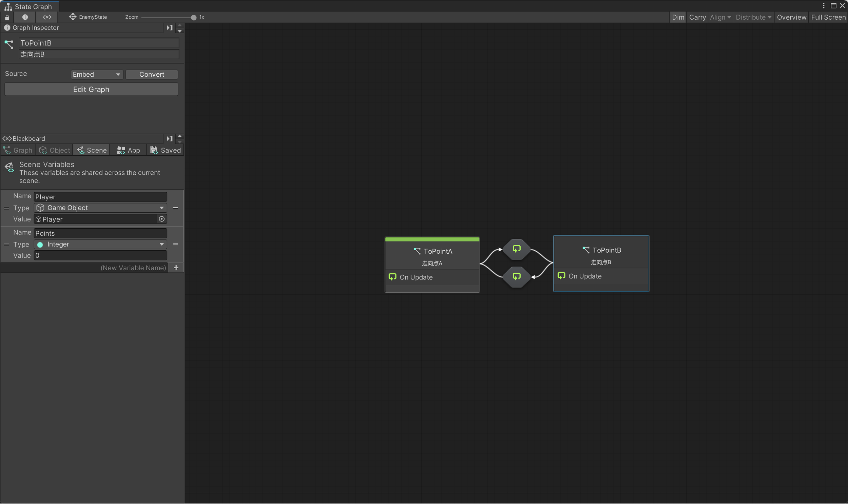Click the upper transition On Update node
The height and width of the screenshot is (504, 848).
516,249
